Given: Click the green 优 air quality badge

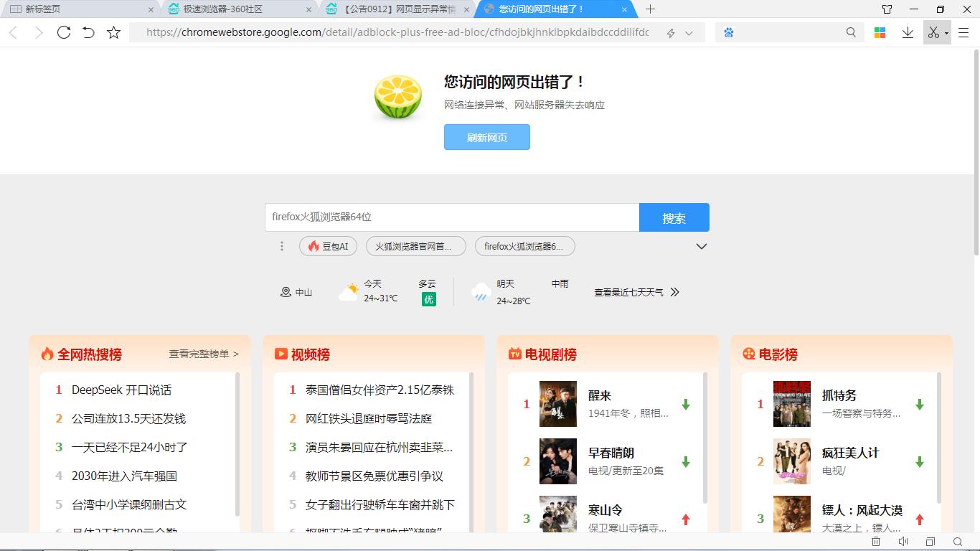Looking at the screenshot, I should pyautogui.click(x=429, y=299).
